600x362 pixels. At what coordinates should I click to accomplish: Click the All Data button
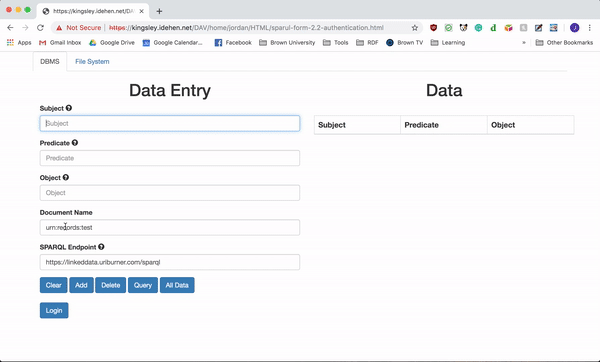177,285
